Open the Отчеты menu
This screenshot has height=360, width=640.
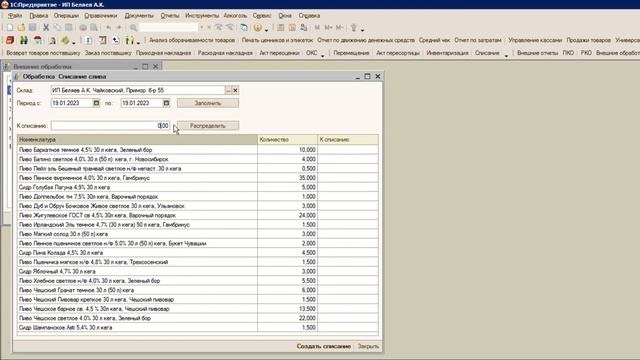pyautogui.click(x=170, y=16)
